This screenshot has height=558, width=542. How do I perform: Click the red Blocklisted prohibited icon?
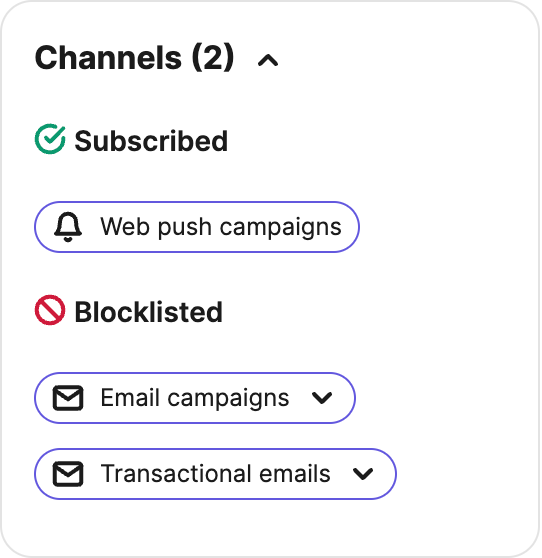pos(50,310)
